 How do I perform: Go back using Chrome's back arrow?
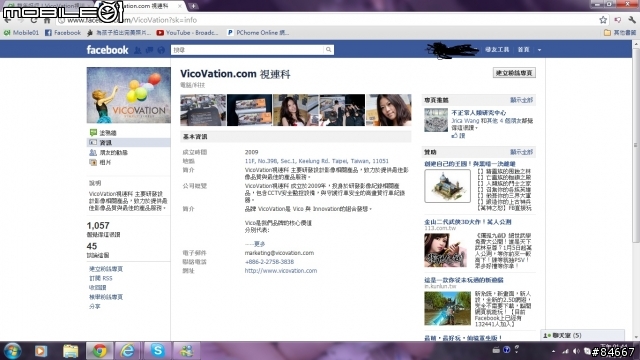[7, 20]
